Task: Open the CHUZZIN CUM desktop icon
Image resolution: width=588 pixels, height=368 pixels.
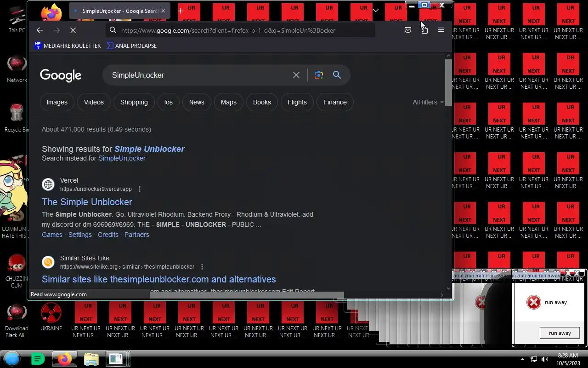Action: (17, 271)
